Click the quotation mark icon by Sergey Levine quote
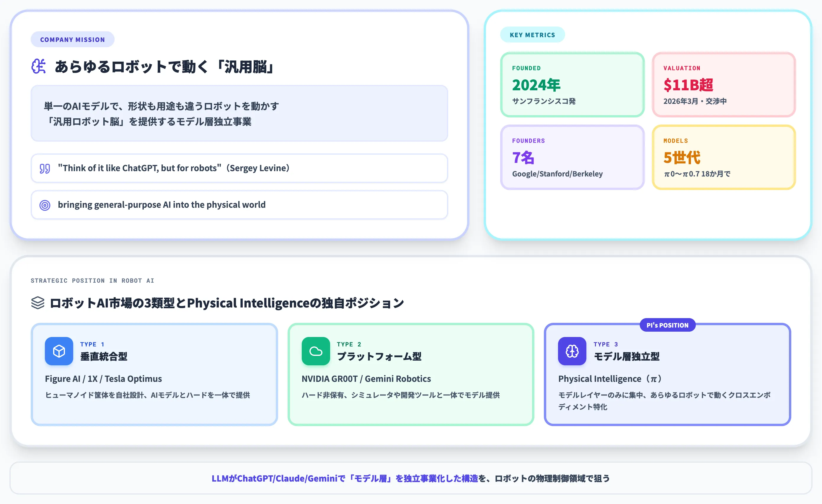The image size is (822, 504). 45,168
